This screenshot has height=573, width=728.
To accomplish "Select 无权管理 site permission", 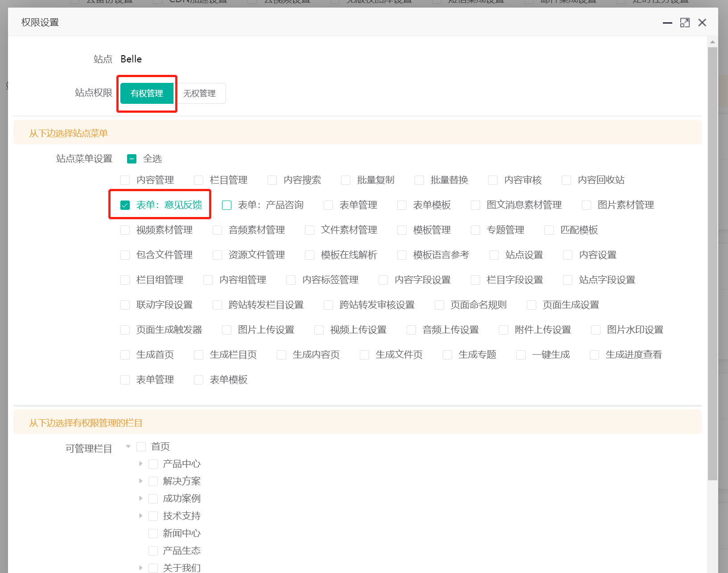I will coord(199,93).
